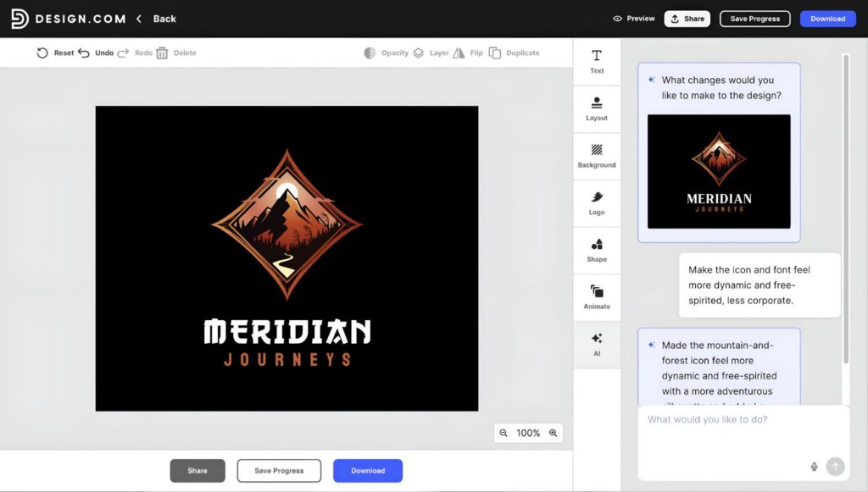Select the Shape tool
This screenshot has width=868, height=492.
tap(596, 251)
